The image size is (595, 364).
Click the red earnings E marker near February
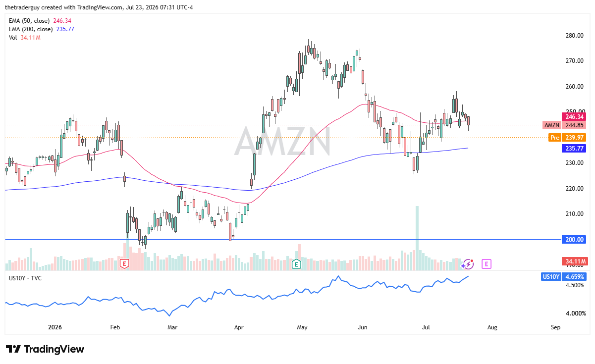tap(125, 264)
